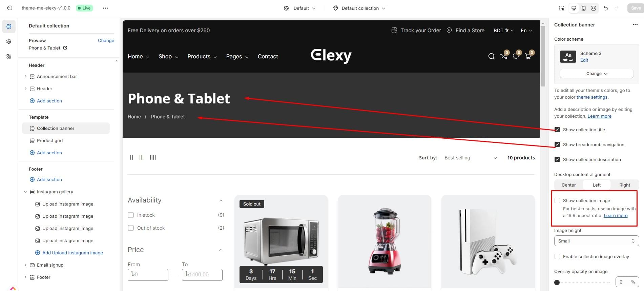
Task: Open the shopping cart icon in header
Action: [x=528, y=56]
